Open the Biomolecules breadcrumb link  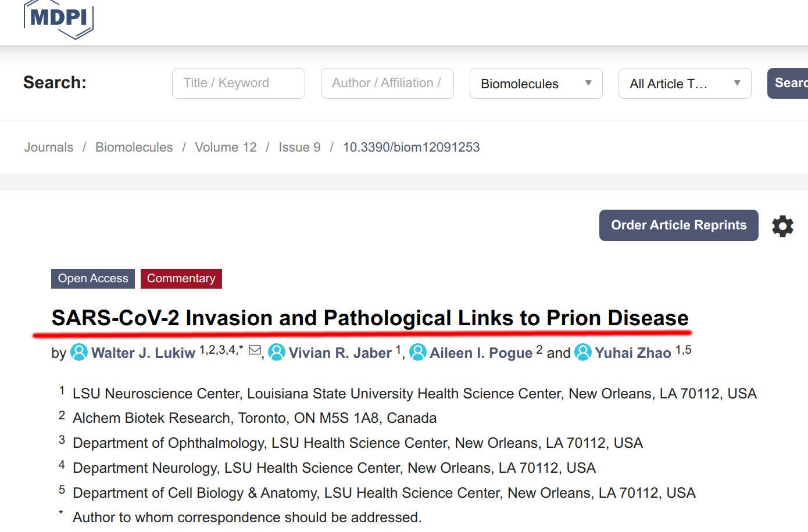click(x=134, y=148)
